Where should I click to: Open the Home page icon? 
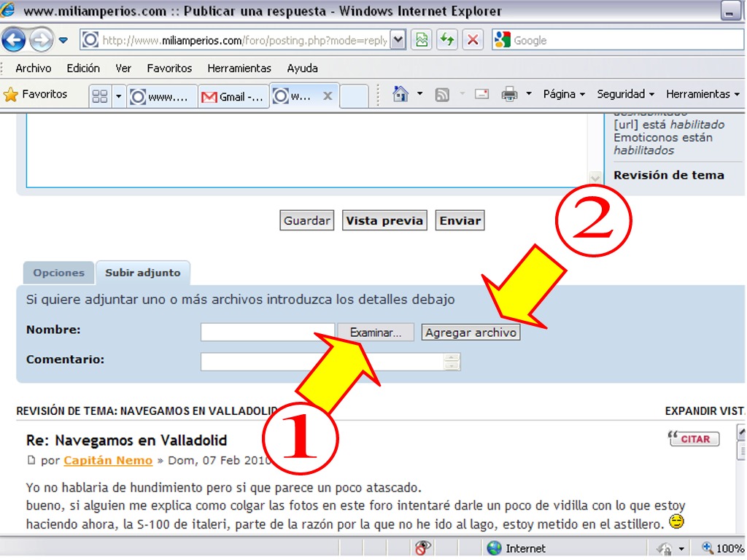[400, 94]
